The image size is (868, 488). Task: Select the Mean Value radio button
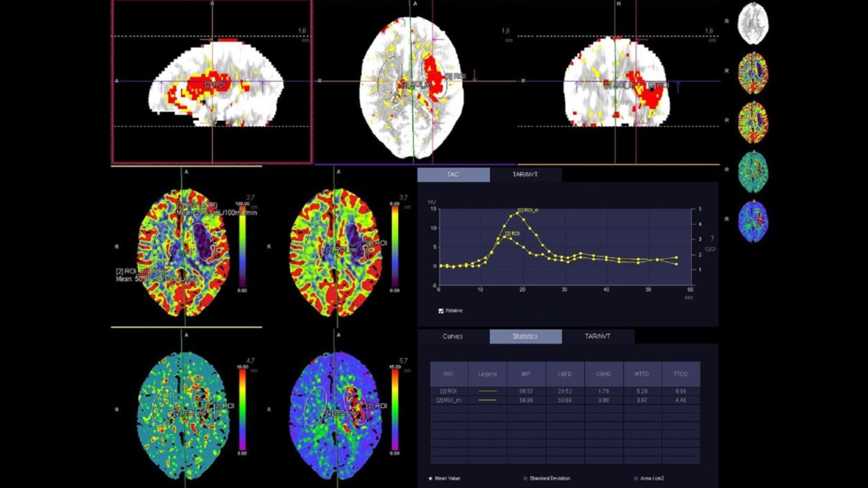(430, 478)
